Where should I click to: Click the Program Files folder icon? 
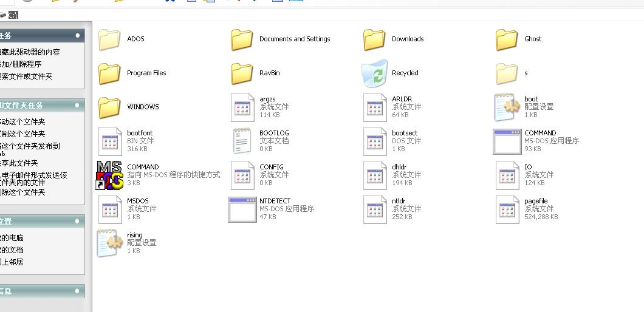(x=109, y=73)
